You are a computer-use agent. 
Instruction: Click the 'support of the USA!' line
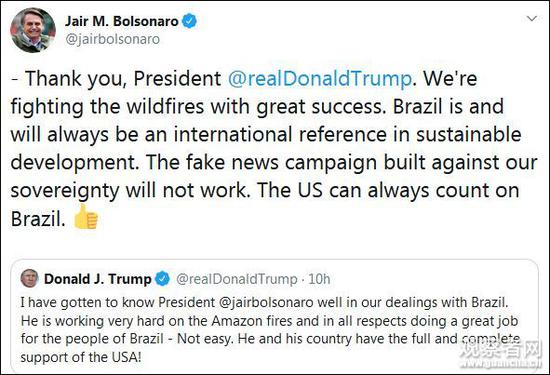pos(81,357)
